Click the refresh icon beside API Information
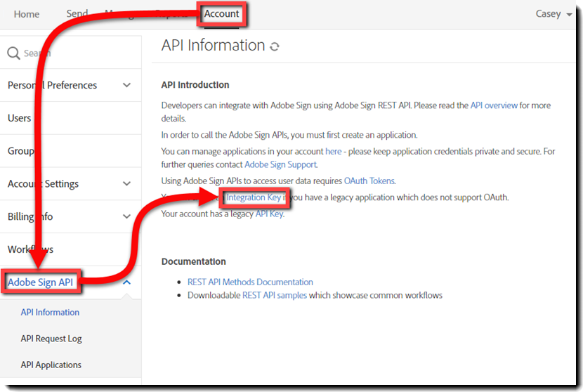 point(275,46)
